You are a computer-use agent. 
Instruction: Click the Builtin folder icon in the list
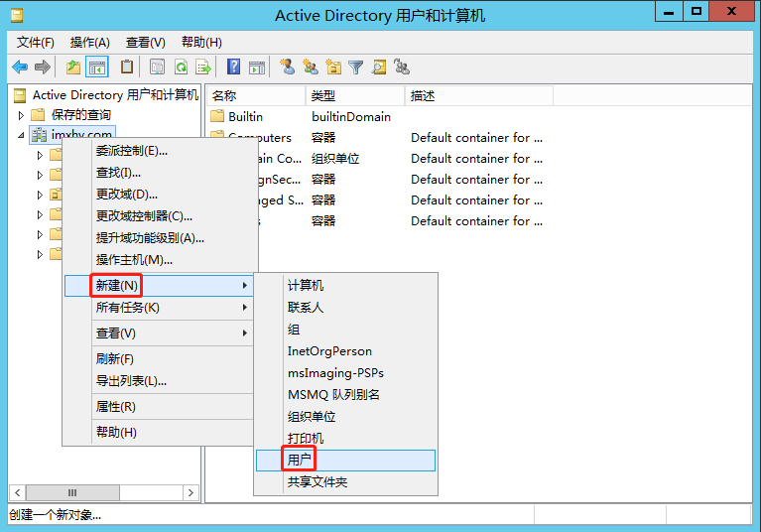(217, 116)
